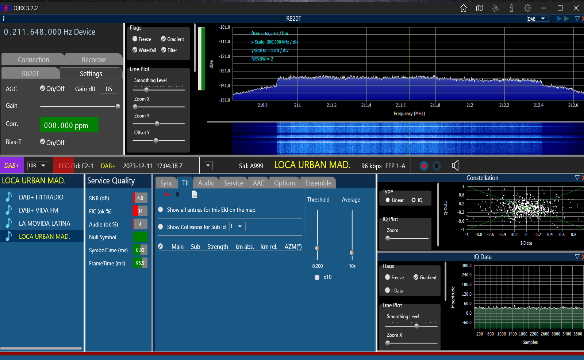Toggle AGC On/Off checkbox

coord(42,89)
